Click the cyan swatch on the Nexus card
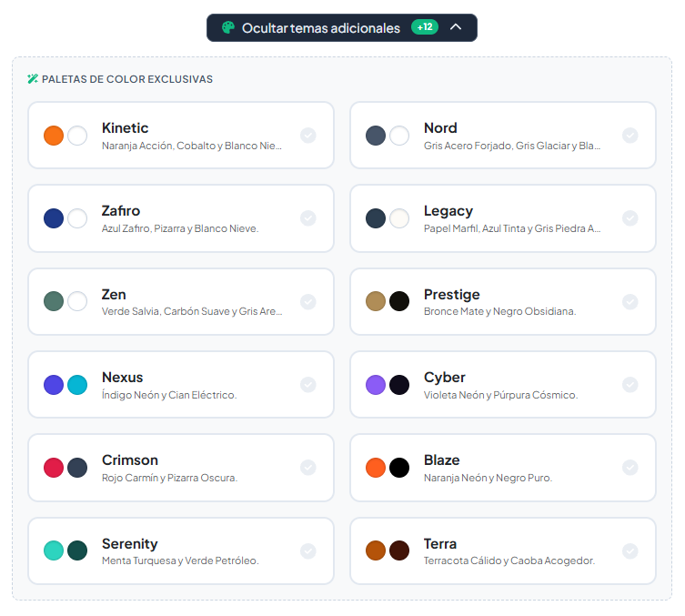Viewport: 685px width, 616px height. click(x=77, y=385)
